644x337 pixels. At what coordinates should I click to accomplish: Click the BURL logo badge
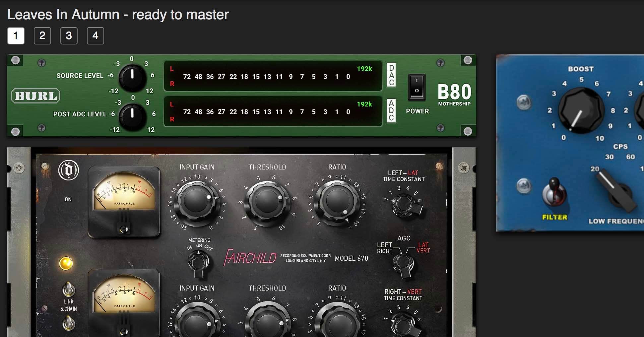pyautogui.click(x=36, y=96)
